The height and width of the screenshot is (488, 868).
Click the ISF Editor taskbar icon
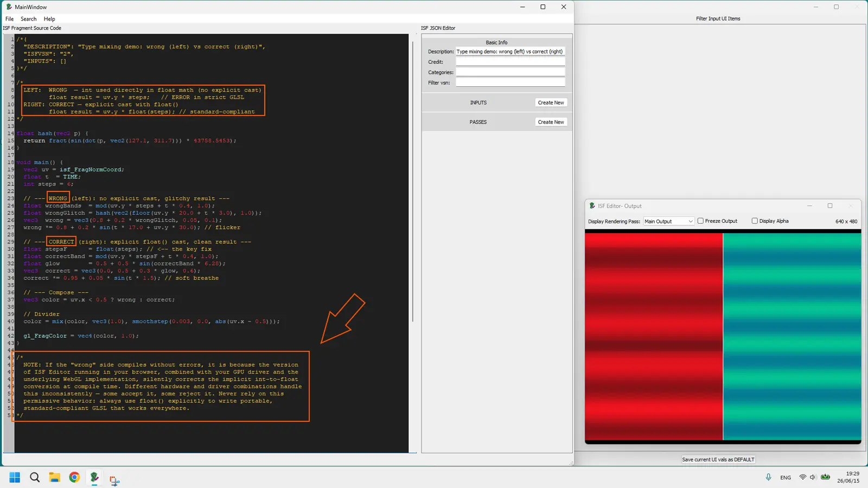pyautogui.click(x=94, y=477)
